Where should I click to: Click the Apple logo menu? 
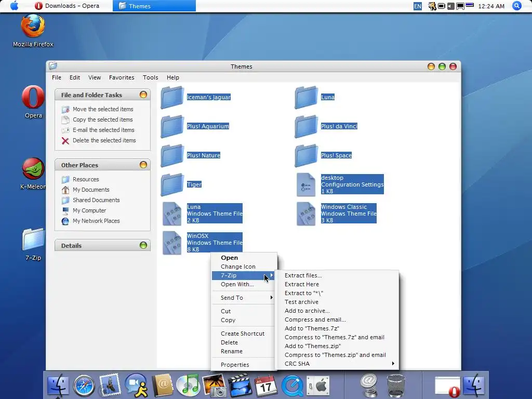coord(14,6)
